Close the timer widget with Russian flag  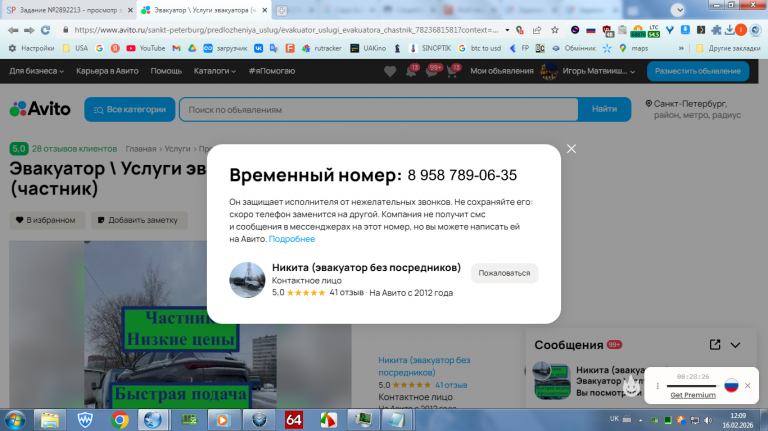coord(747,385)
